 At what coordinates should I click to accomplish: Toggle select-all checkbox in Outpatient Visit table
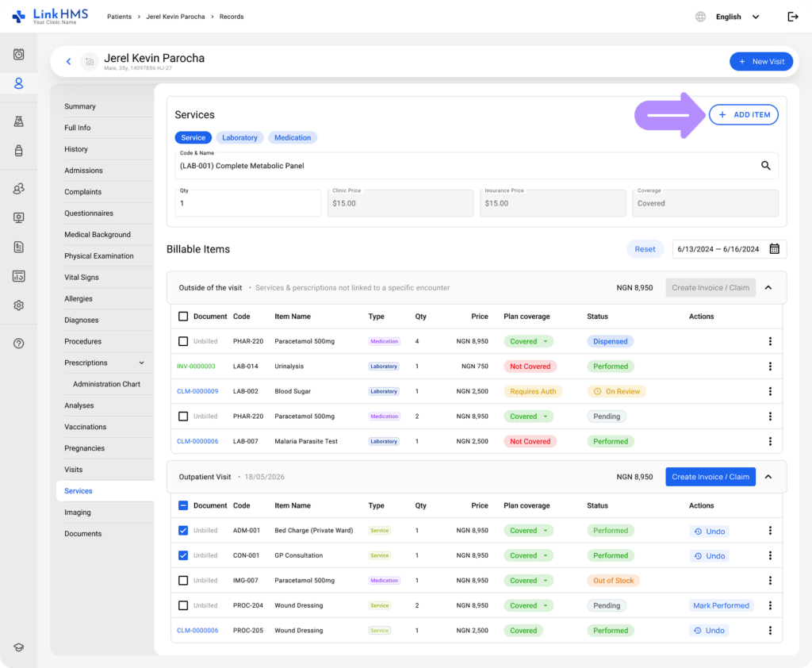click(183, 505)
